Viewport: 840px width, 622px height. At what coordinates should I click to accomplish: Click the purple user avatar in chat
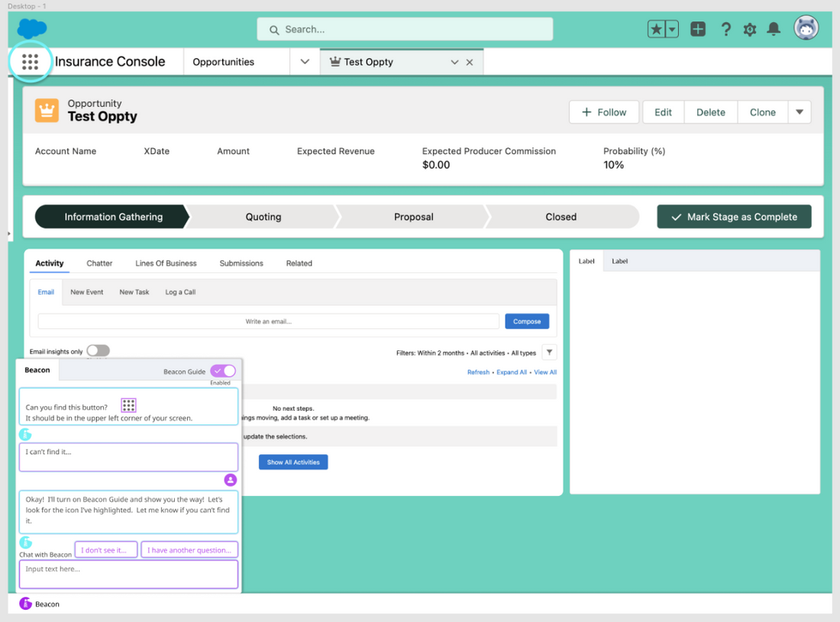[x=231, y=479]
